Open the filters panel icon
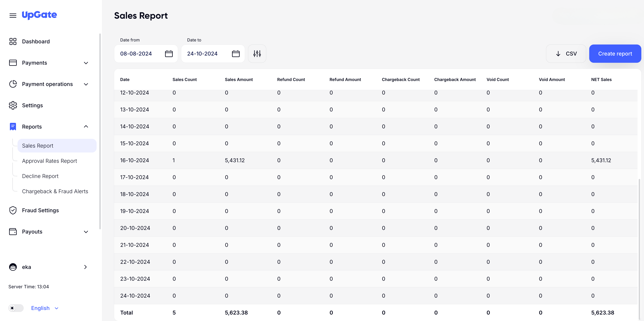 point(257,53)
